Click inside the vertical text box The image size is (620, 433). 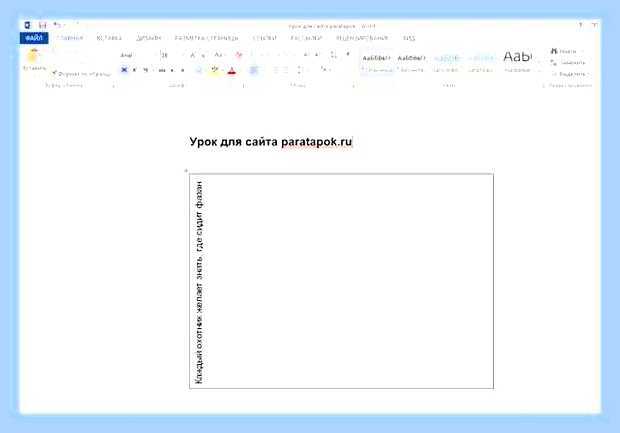click(341, 281)
